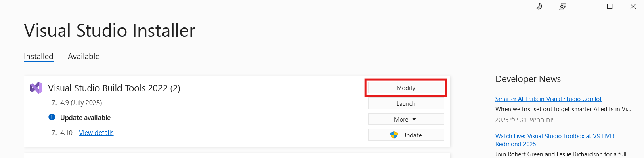Maximize the installer window
Screen dimensions: 644x158
click(610, 6)
